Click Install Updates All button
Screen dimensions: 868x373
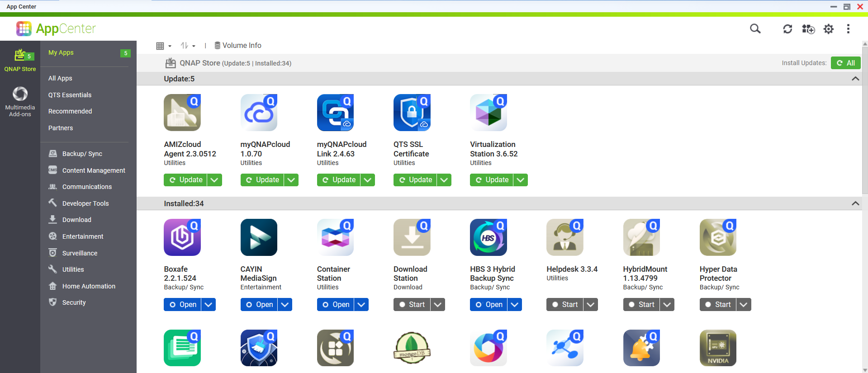(845, 63)
